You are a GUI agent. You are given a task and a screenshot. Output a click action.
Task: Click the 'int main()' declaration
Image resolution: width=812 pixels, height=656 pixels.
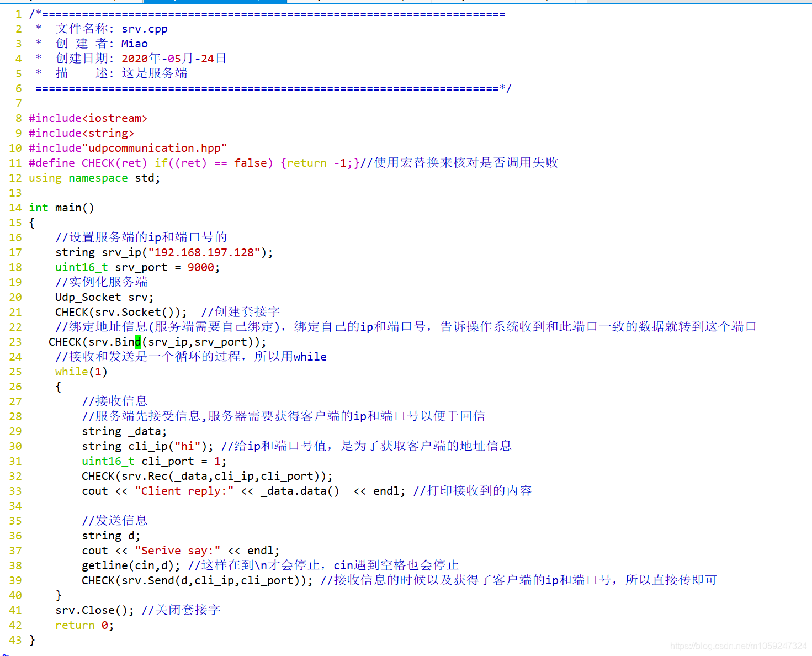(62, 208)
